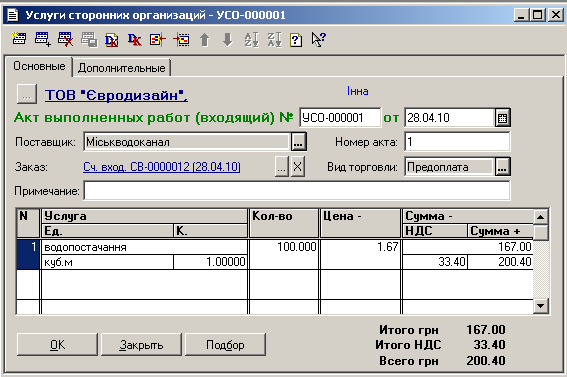Image resolution: width=567 pixels, height=377 pixels.
Task: Minimize the Услуги сторонних организаций window
Action: click(x=522, y=15)
